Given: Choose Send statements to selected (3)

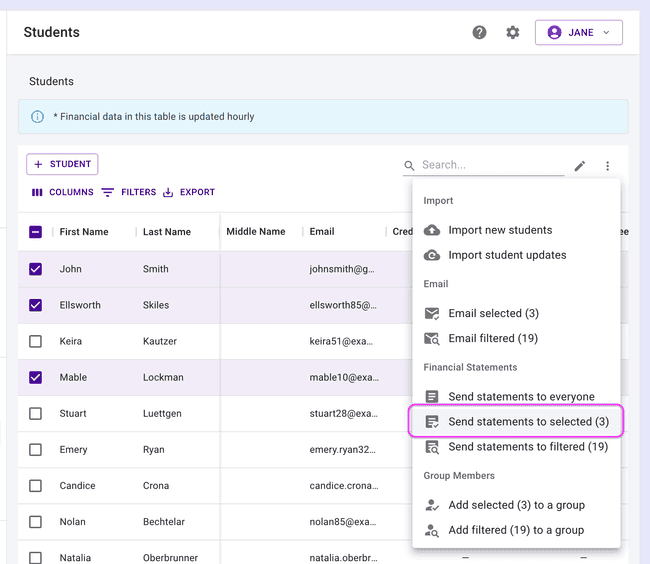Looking at the screenshot, I should click(517, 422).
